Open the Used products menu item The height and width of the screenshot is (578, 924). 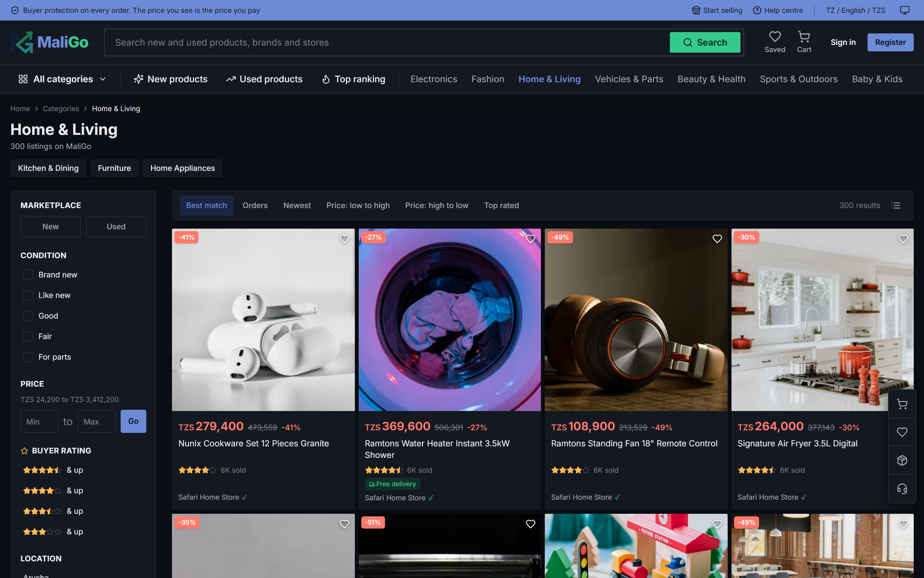pyautogui.click(x=264, y=79)
